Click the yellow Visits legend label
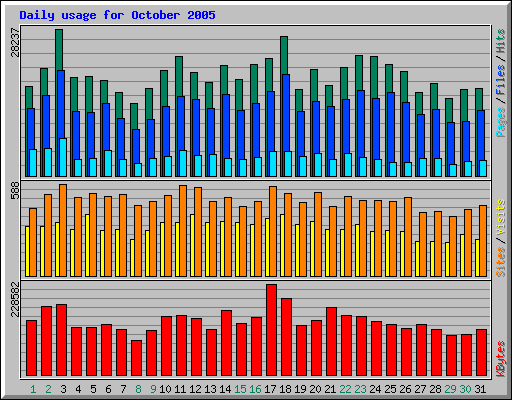The height and width of the screenshot is (400, 512). coord(501,218)
